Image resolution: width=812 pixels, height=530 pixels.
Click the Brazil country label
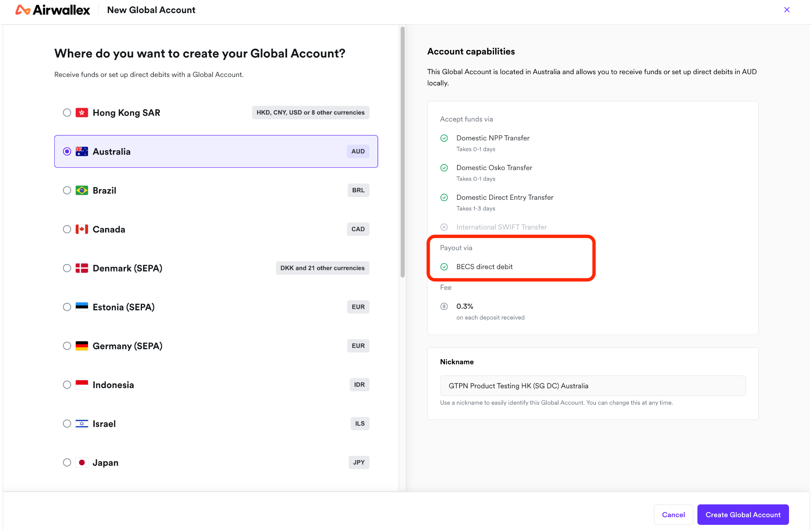[x=104, y=190]
